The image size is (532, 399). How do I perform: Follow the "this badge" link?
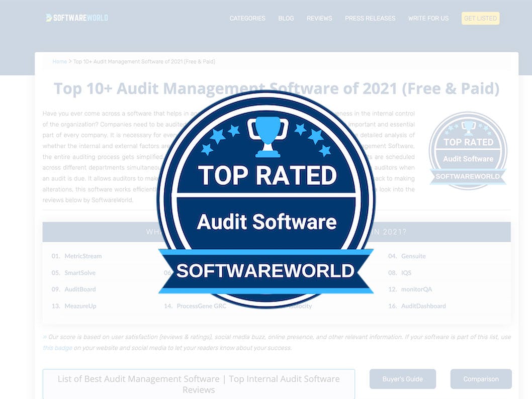coord(57,348)
